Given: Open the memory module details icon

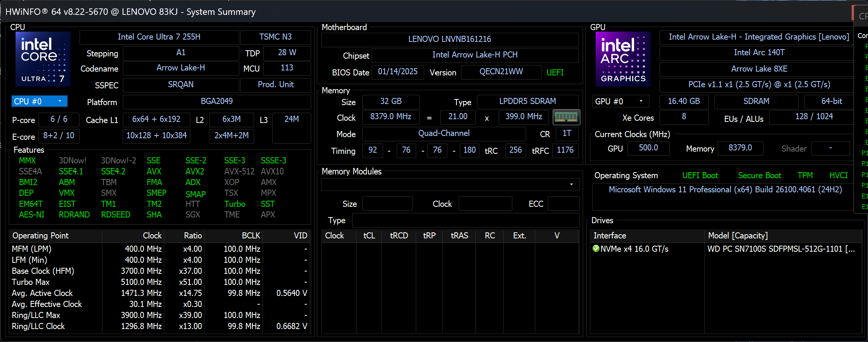Looking at the screenshot, I should (566, 117).
